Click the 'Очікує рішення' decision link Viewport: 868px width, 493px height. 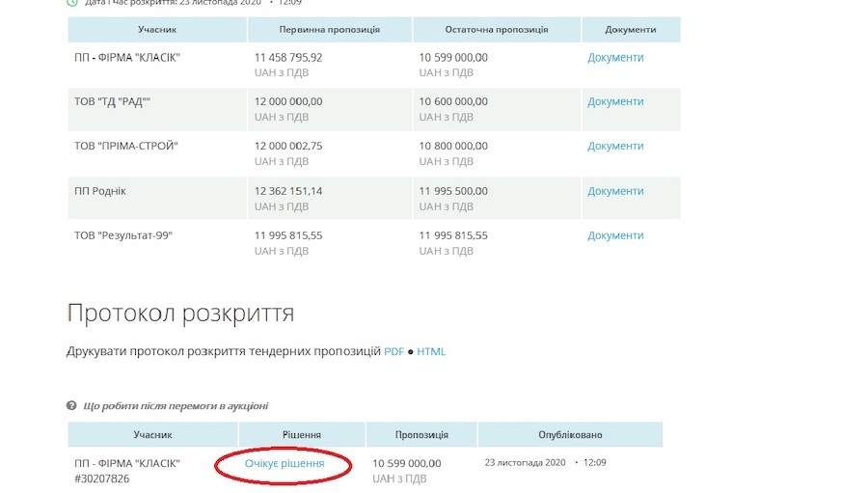(285, 464)
